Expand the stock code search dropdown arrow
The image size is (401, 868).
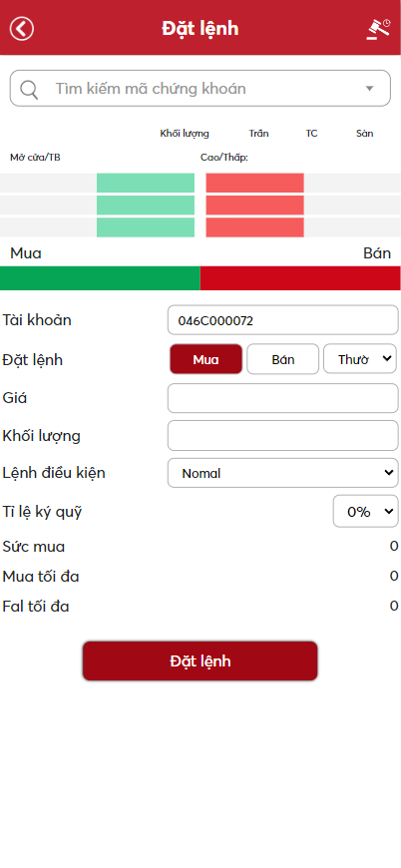pyautogui.click(x=369, y=89)
